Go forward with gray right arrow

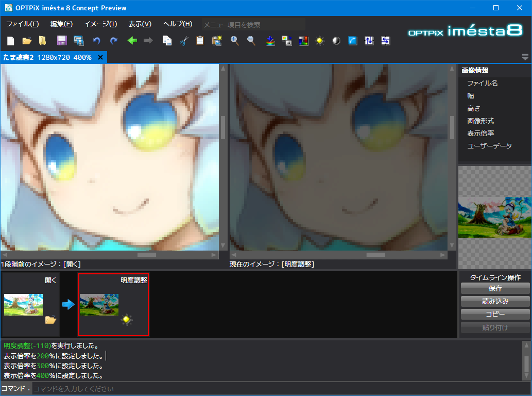(148, 41)
